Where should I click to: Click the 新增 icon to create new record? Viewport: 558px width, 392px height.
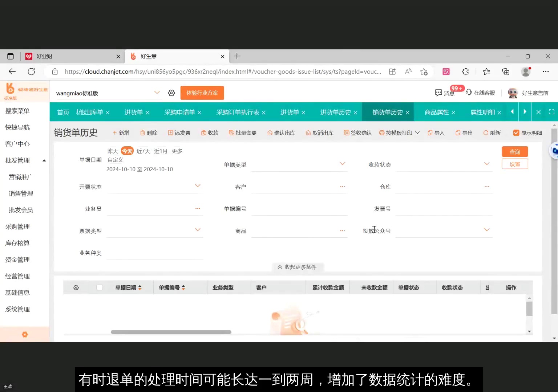pyautogui.click(x=121, y=132)
